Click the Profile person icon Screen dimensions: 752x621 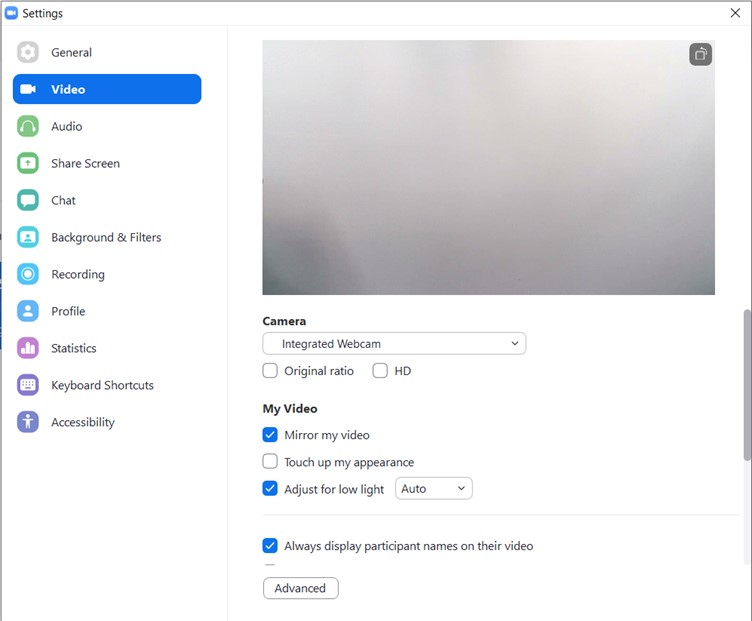coord(28,311)
